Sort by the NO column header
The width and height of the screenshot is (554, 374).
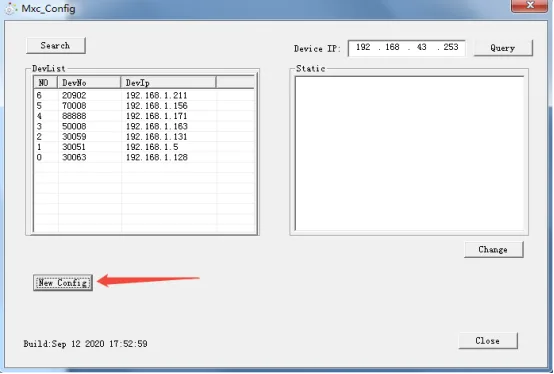click(46, 83)
